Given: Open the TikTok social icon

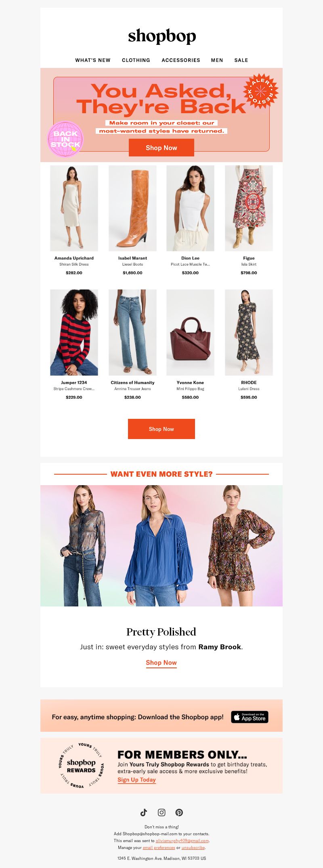Looking at the screenshot, I should pyautogui.click(x=144, y=812).
